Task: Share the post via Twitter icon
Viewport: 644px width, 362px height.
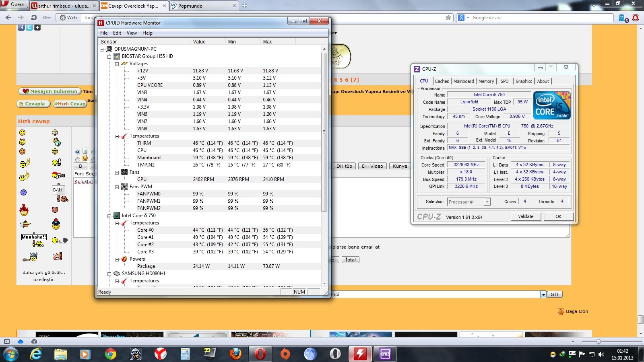Action: tap(29, 27)
